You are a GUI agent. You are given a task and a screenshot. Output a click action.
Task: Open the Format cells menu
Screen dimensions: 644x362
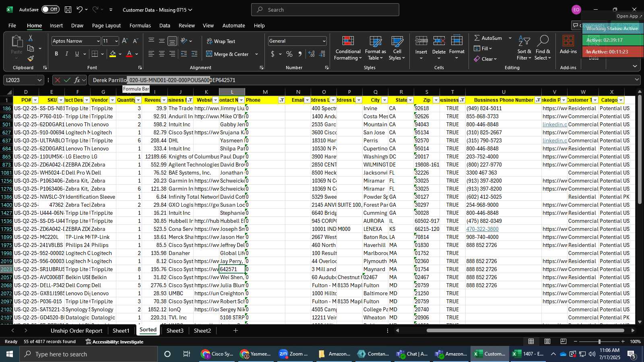point(457,48)
